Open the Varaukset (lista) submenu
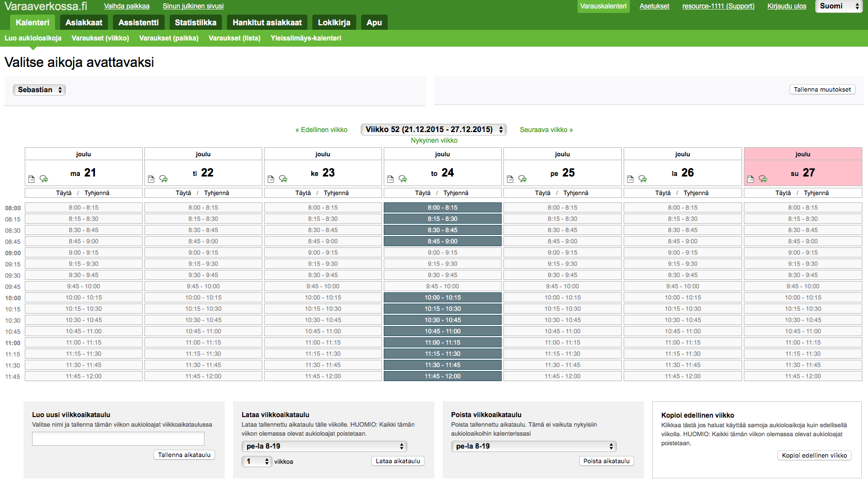The image size is (868, 484). pos(235,38)
